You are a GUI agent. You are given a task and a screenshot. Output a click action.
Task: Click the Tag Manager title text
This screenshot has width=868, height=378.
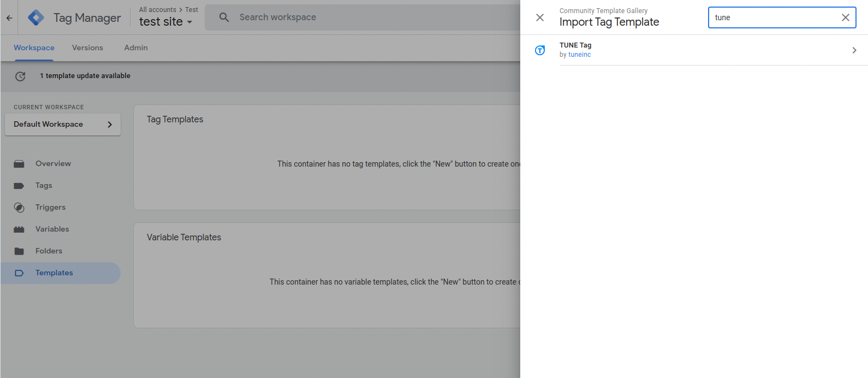(x=87, y=18)
